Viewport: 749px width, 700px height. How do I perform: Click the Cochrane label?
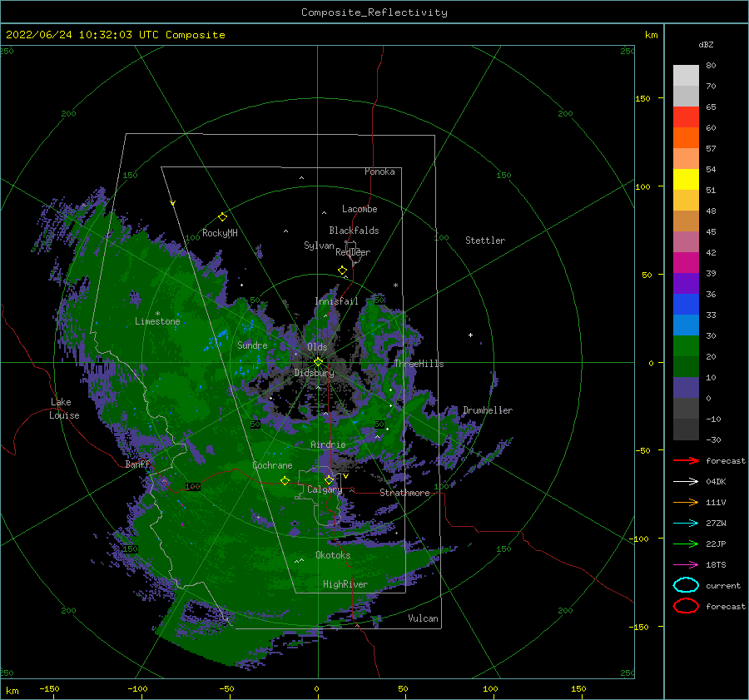tap(272, 465)
